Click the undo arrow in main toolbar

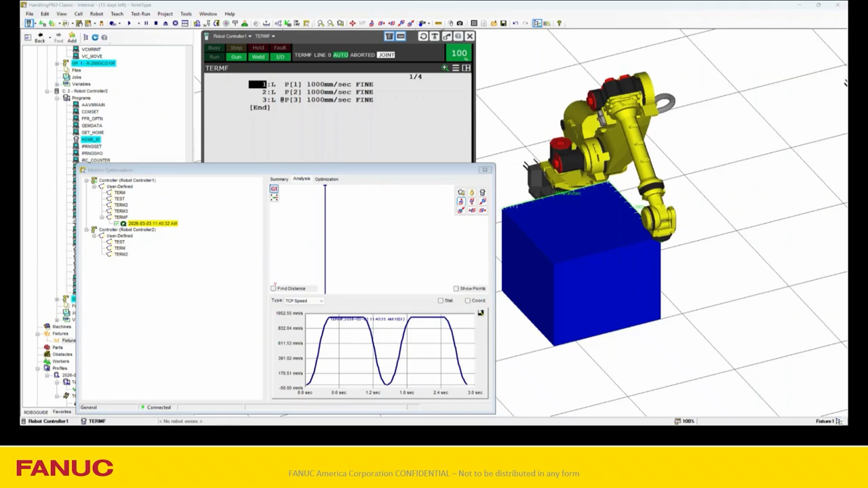(515, 23)
